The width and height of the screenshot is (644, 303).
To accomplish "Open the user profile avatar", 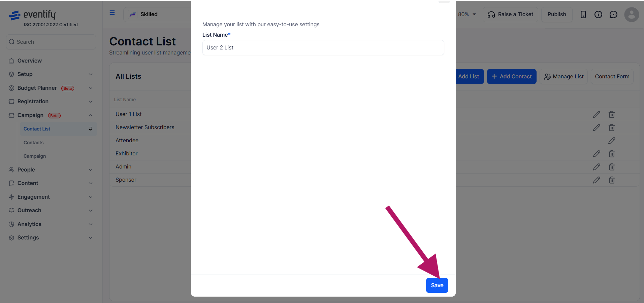I will (632, 14).
